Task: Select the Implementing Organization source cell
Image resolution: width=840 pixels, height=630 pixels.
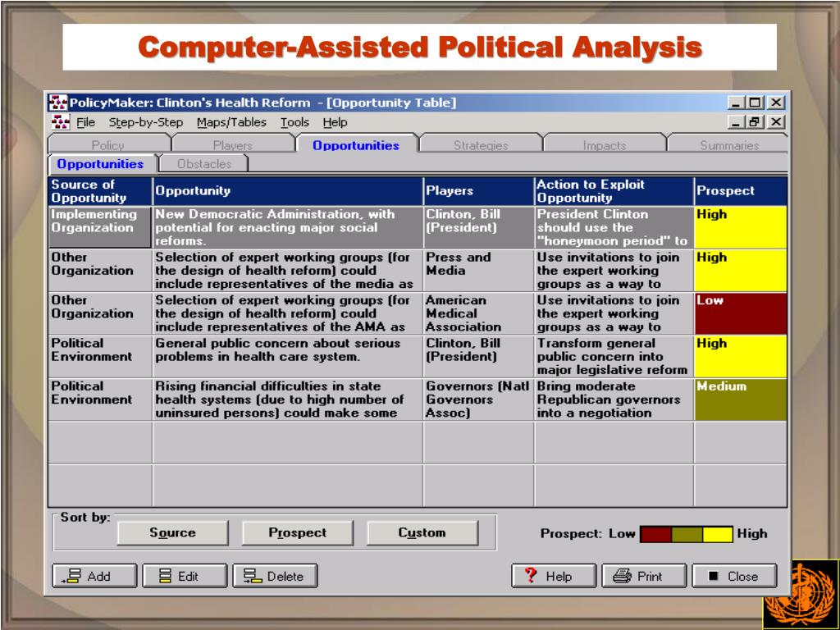Action: click(x=100, y=227)
